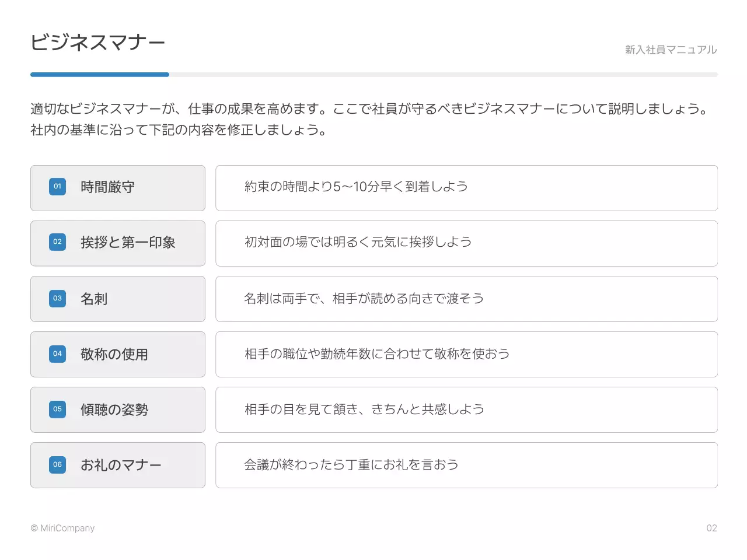The width and height of the screenshot is (747, 560).
Task: Click the 03 number badge icon
Action: point(57,298)
